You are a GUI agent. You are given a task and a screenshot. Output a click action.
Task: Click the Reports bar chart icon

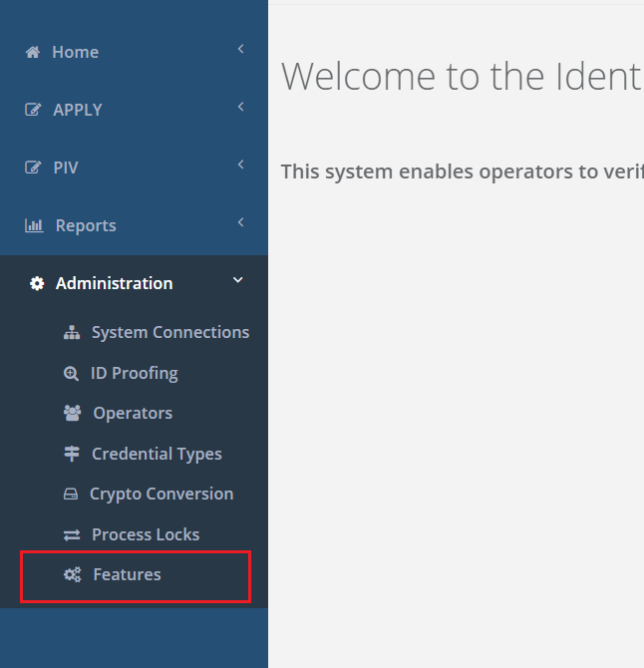point(34,225)
